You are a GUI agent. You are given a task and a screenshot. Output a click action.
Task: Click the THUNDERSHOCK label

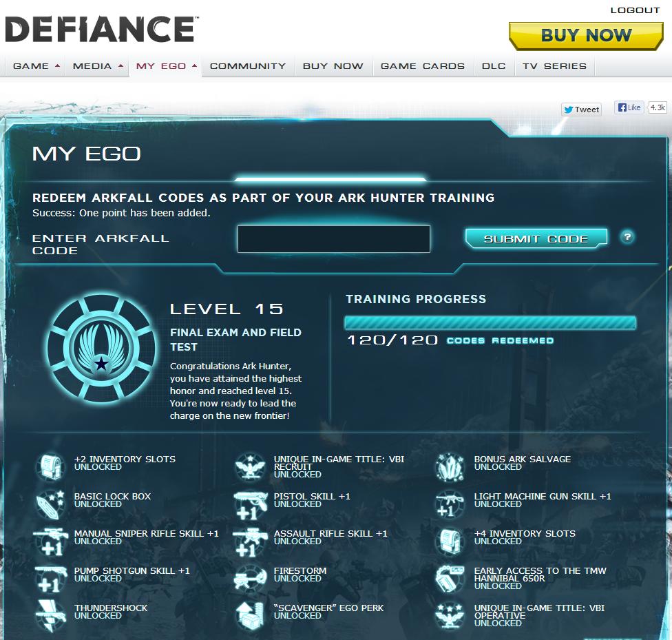click(x=111, y=608)
